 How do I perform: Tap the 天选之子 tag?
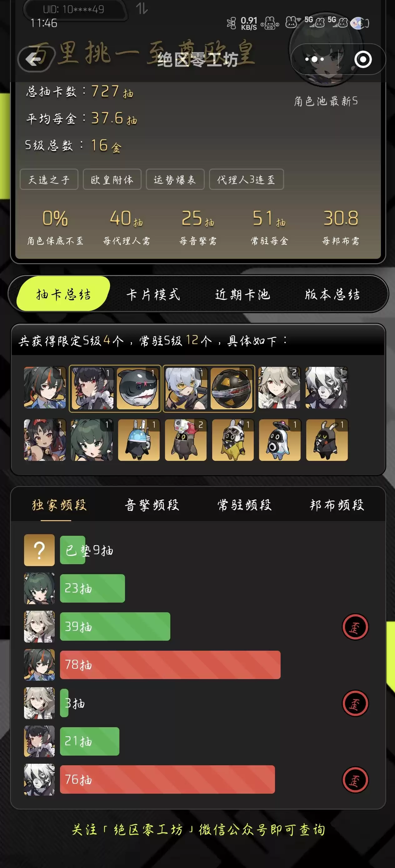coord(49,179)
